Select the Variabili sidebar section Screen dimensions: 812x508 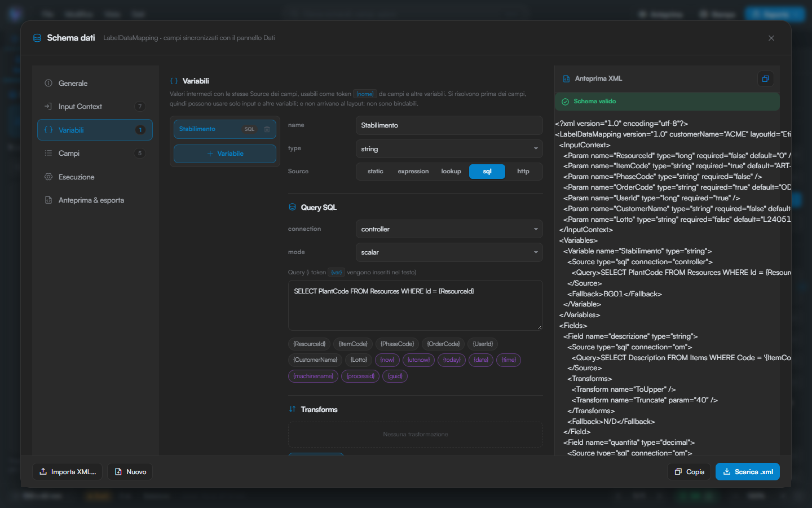tap(95, 130)
